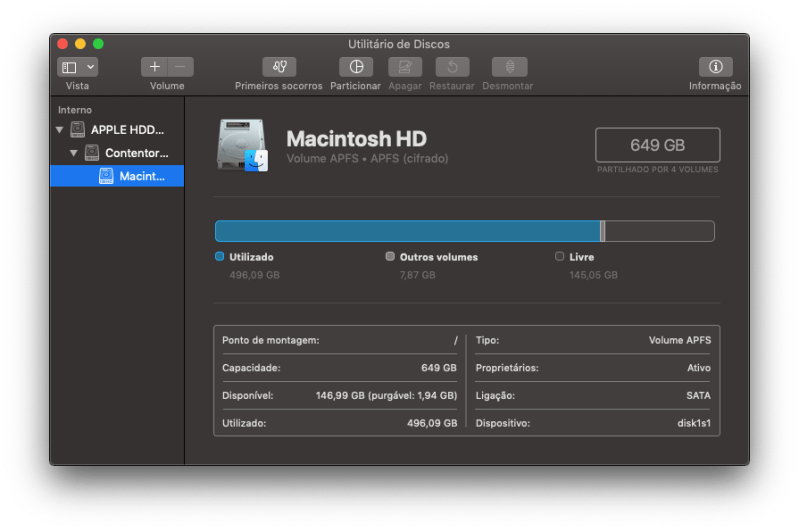Click the blue used portion of storage bar
799x531 pixels.
coord(408,231)
